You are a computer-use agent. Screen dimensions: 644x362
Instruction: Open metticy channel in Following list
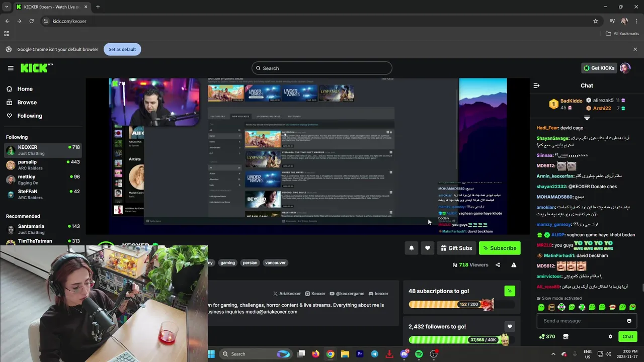(x=43, y=179)
